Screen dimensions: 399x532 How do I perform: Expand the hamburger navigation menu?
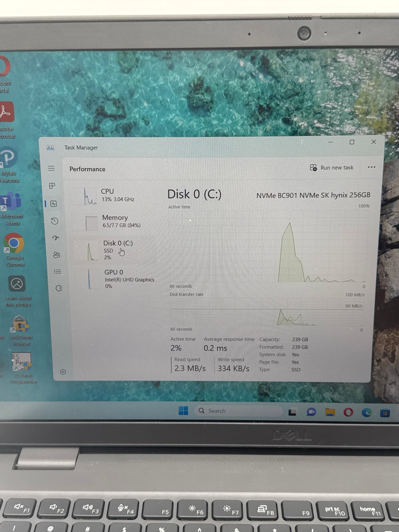(x=51, y=168)
